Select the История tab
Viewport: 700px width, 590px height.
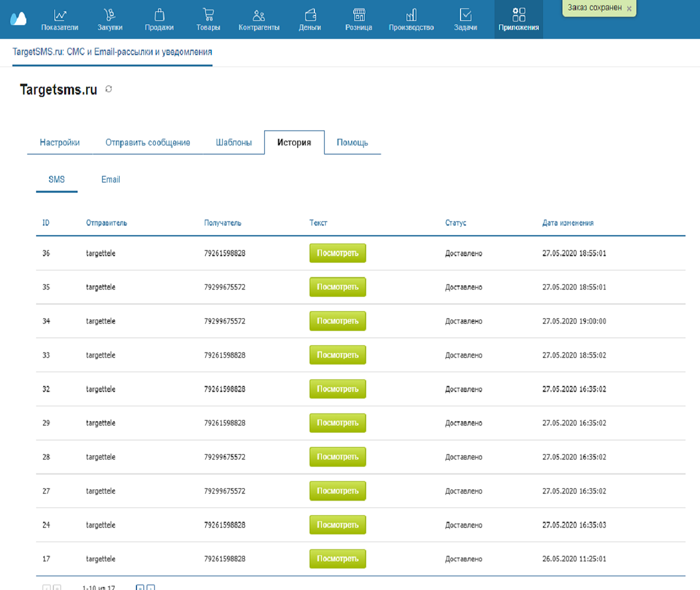click(x=294, y=142)
